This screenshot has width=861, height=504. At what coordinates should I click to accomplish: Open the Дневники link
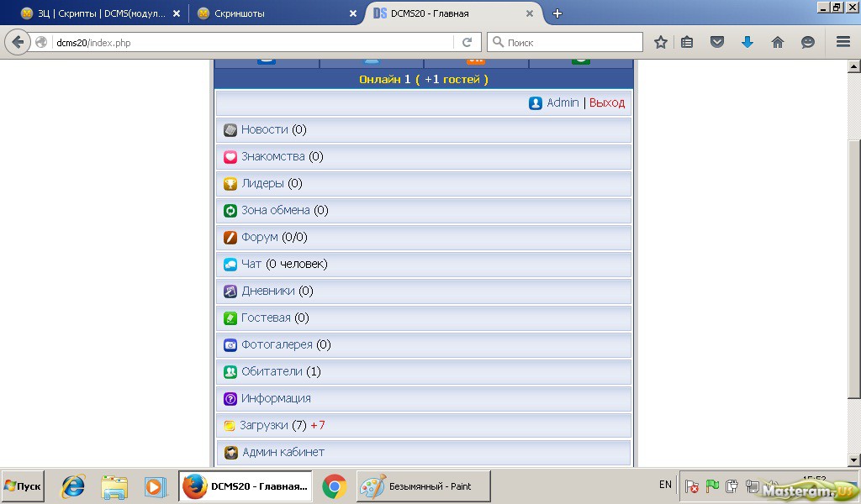(268, 291)
